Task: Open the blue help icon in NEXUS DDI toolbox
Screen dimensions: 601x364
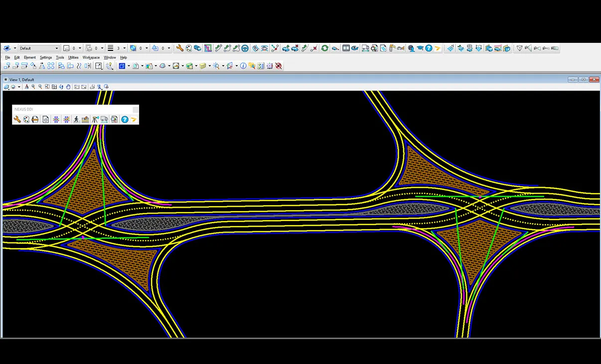Action: click(125, 120)
